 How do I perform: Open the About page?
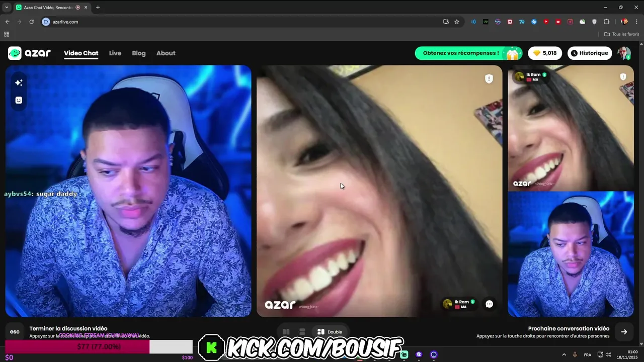point(166,53)
